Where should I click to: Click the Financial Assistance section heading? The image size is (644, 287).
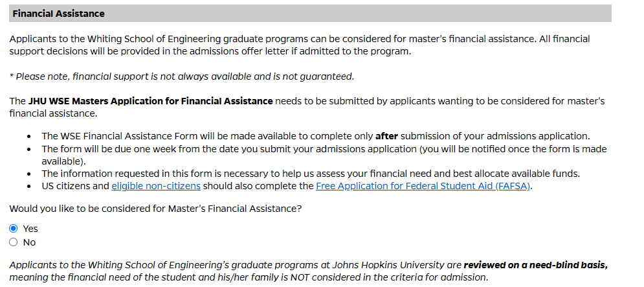58,14
